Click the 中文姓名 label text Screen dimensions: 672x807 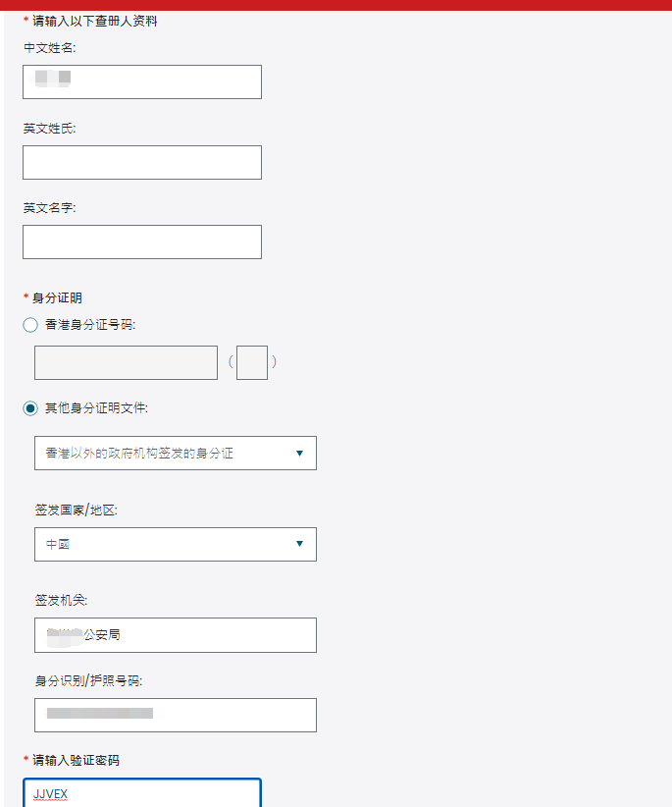click(x=50, y=48)
